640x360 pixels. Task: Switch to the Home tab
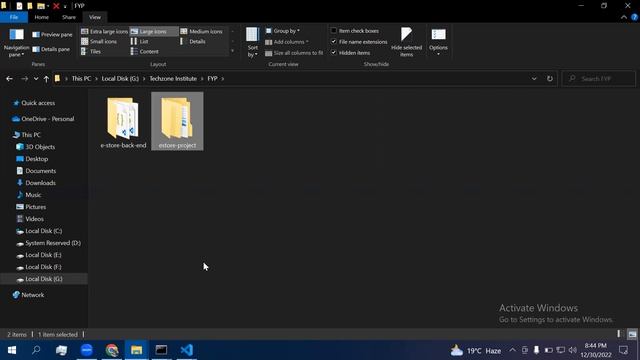click(42, 17)
